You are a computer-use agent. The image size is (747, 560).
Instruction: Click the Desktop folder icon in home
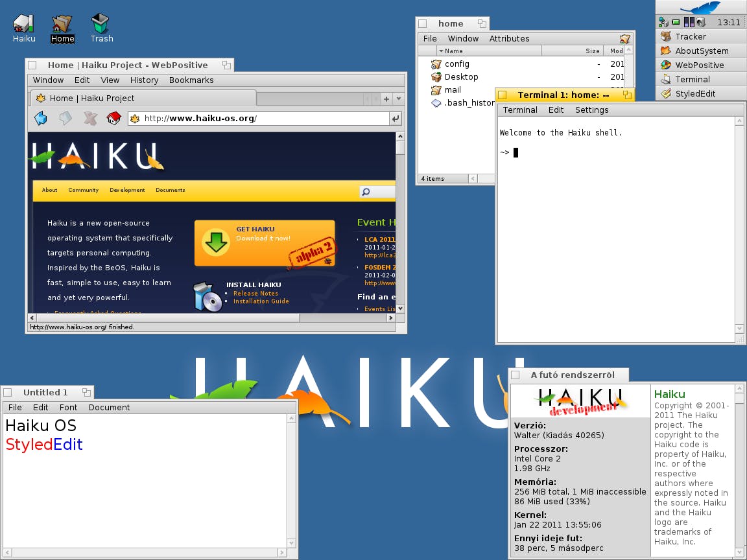436,76
